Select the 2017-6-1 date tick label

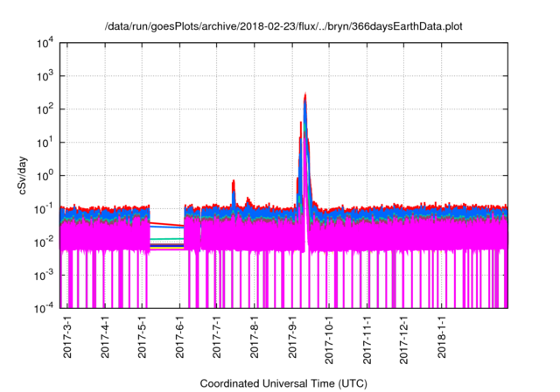(x=179, y=337)
